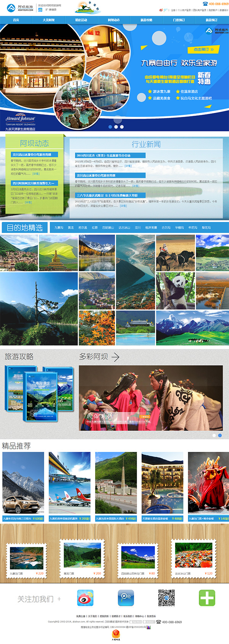Open the 首页 navigation tab
Image resolution: width=229 pixels, height=644 pixels.
pos(16,20)
